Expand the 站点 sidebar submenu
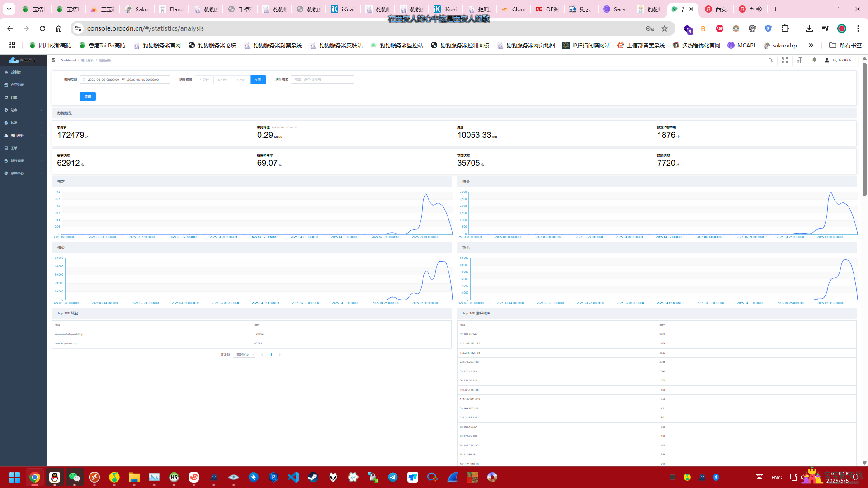This screenshot has width=868, height=488. click(24, 110)
